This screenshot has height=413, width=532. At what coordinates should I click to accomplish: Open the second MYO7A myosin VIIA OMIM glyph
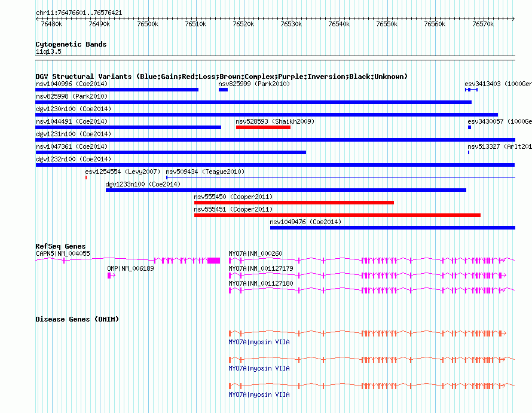372,360
